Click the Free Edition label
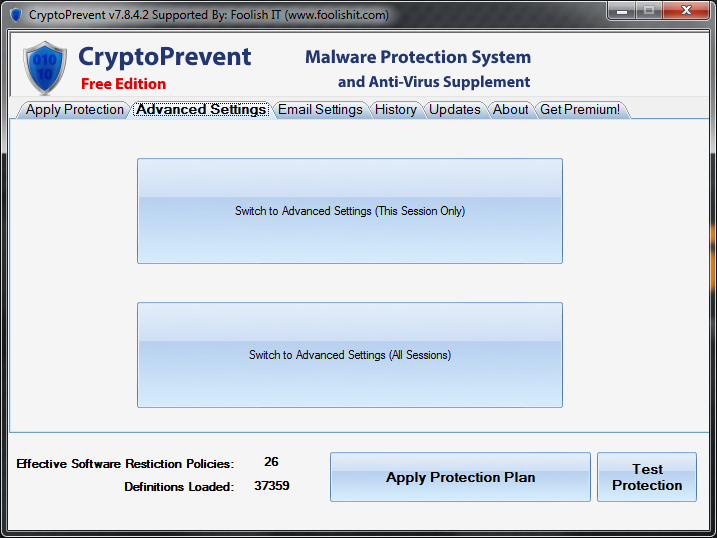 pyautogui.click(x=123, y=84)
